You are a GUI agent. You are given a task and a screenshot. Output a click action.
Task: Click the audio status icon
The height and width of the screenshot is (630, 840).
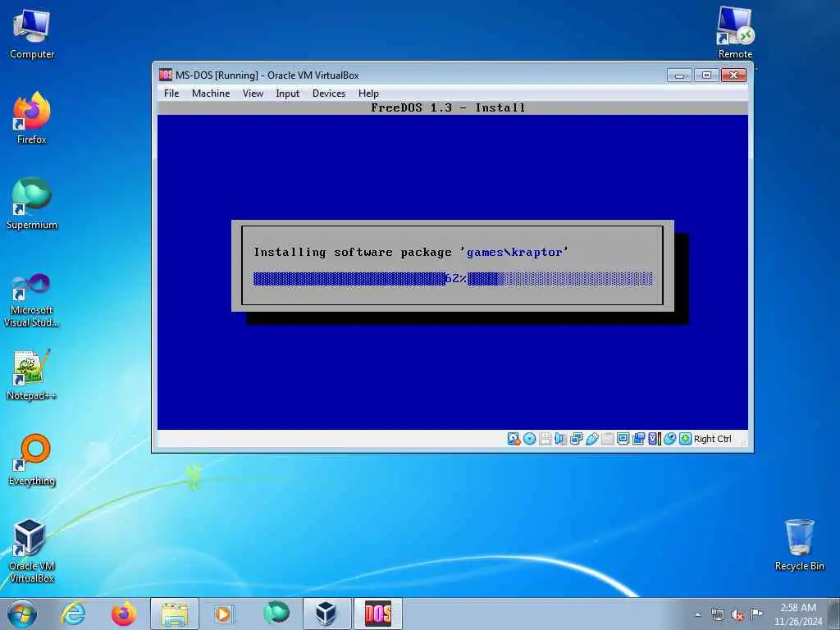[560, 439]
